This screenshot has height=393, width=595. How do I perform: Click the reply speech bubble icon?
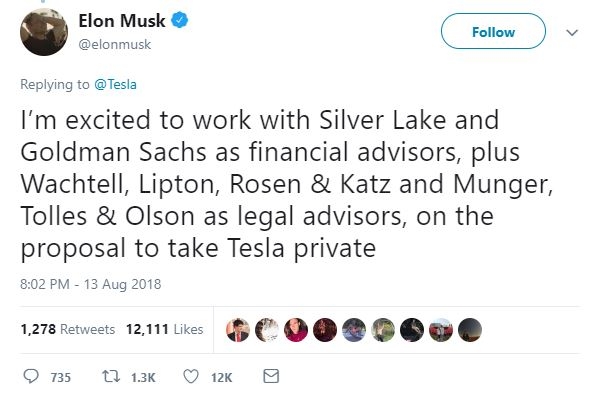(31, 376)
